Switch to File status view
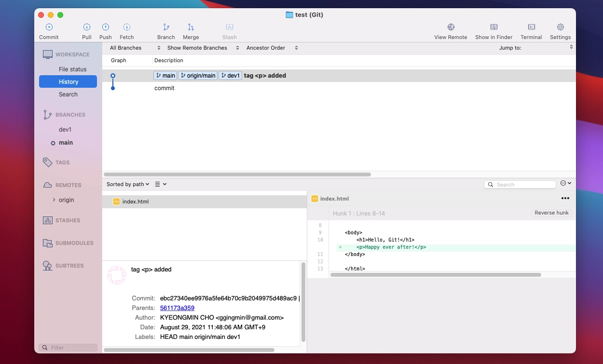The image size is (603, 364). (x=72, y=69)
